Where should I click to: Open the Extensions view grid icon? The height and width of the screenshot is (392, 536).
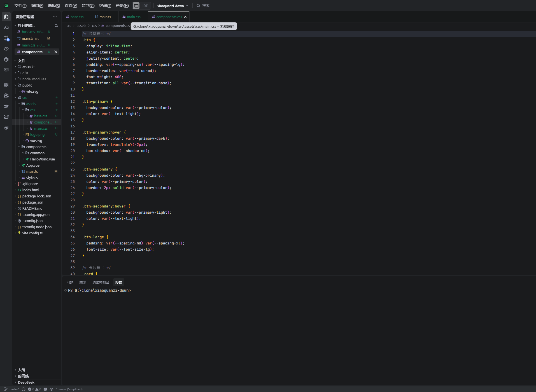(x=6, y=85)
